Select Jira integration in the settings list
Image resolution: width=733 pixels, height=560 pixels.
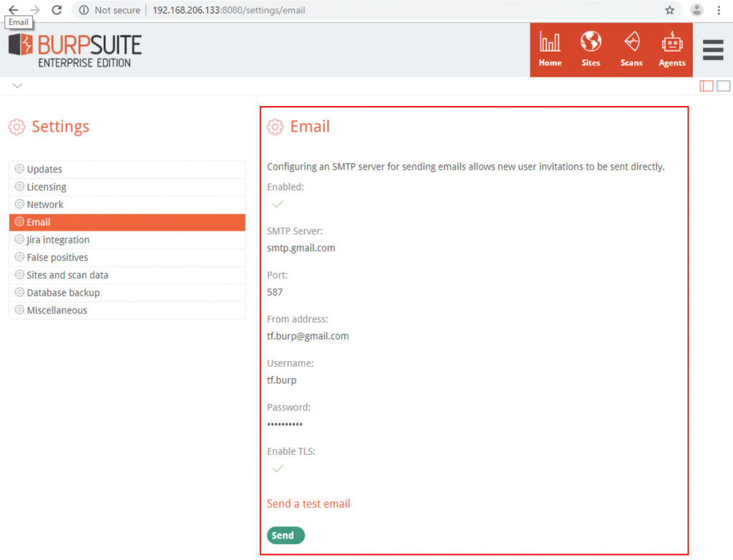(x=58, y=240)
